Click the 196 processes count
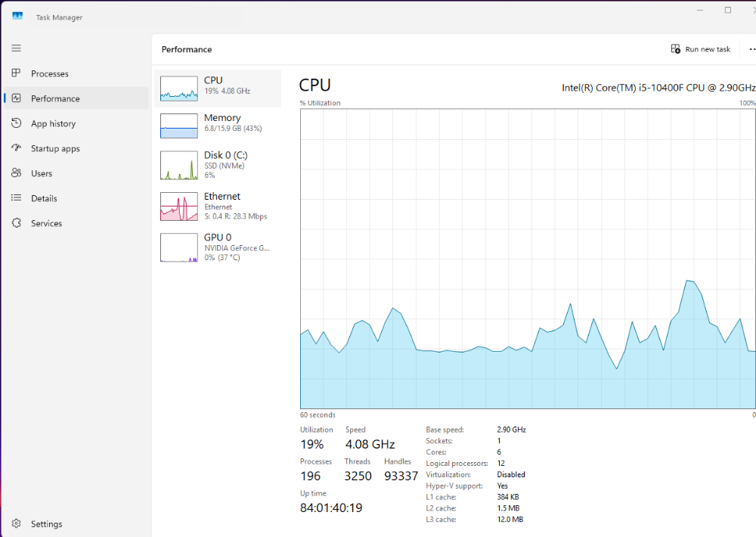This screenshot has height=537, width=756. coord(310,476)
